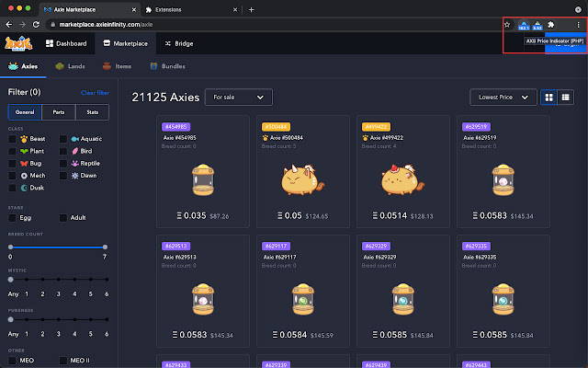Screen dimensions: 588x368
Task: Open a new browser tab
Action: (x=251, y=10)
